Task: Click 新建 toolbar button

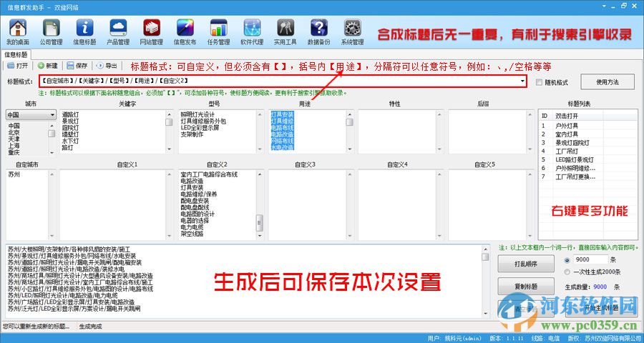Action: pos(48,66)
